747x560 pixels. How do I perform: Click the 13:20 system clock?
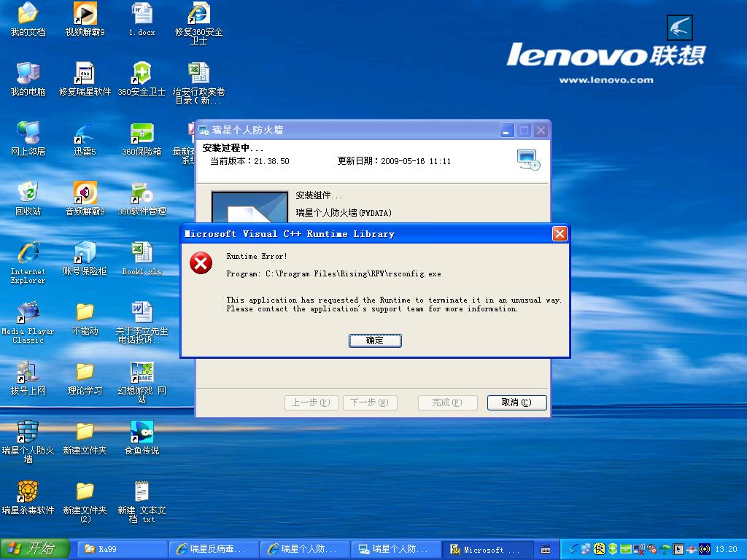click(x=727, y=549)
